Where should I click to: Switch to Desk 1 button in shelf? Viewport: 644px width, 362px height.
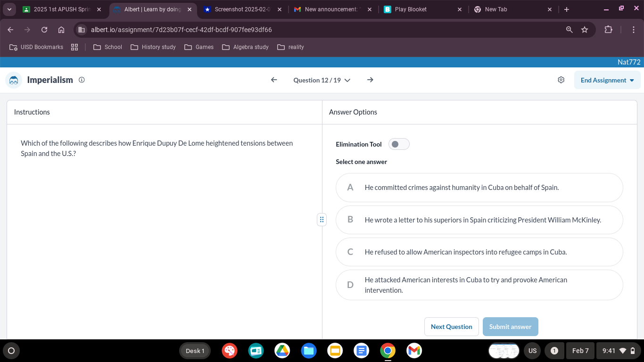195,351
